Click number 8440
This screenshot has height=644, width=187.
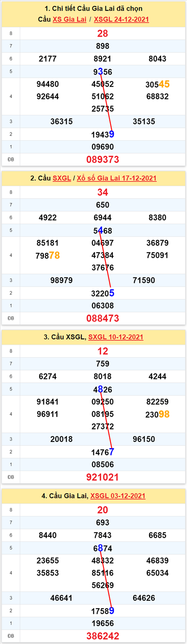[48, 536]
